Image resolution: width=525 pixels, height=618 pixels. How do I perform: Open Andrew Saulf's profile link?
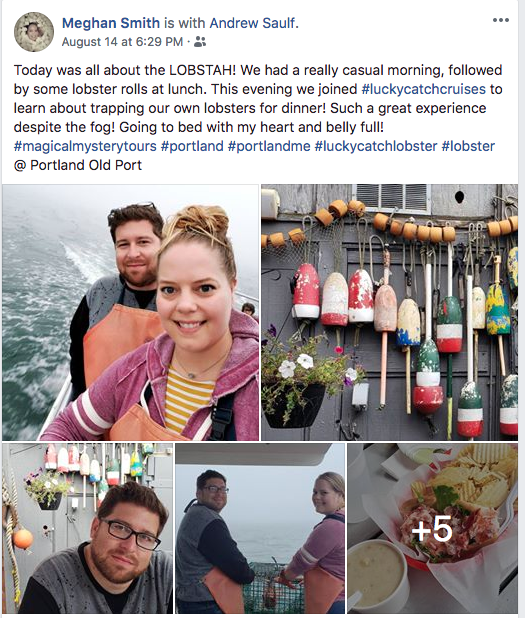click(254, 23)
